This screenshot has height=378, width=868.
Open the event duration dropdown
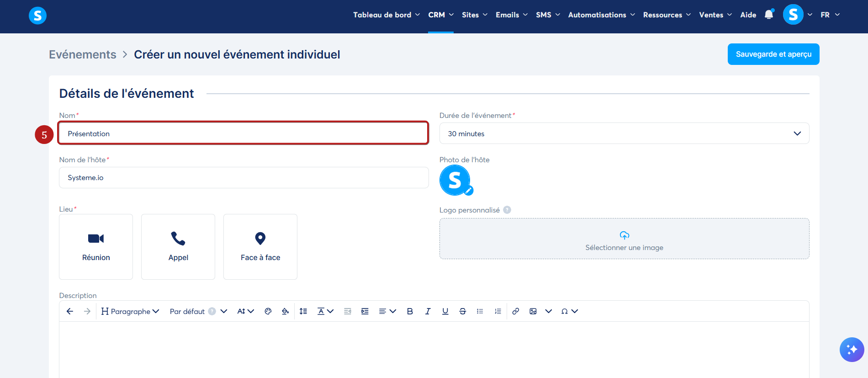(x=624, y=133)
